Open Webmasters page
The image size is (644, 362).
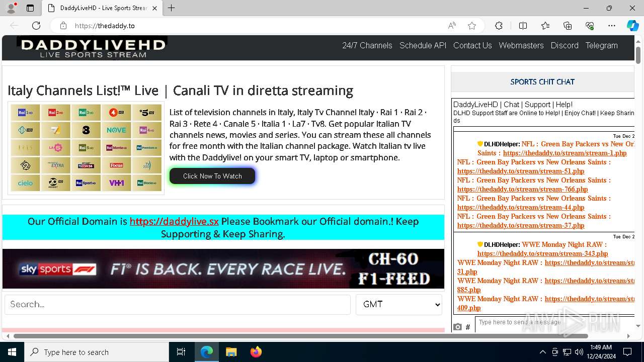(521, 45)
